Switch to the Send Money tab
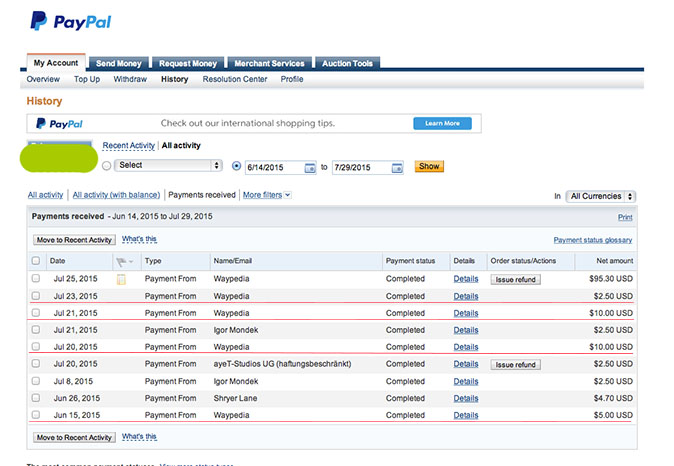Viewport: 674px width, 466px height. [x=119, y=63]
